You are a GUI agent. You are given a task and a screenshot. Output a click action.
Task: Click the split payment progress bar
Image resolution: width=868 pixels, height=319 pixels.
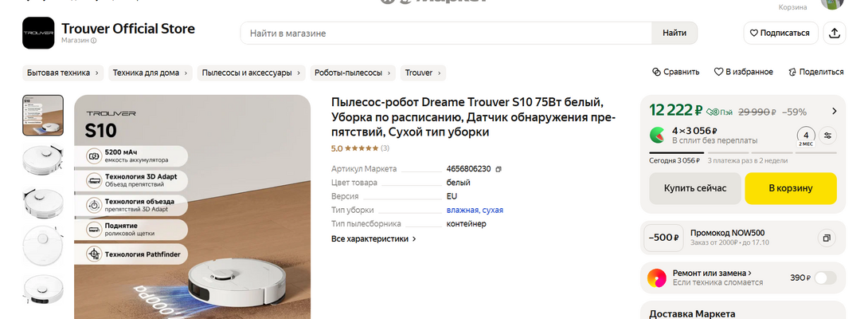(742, 152)
